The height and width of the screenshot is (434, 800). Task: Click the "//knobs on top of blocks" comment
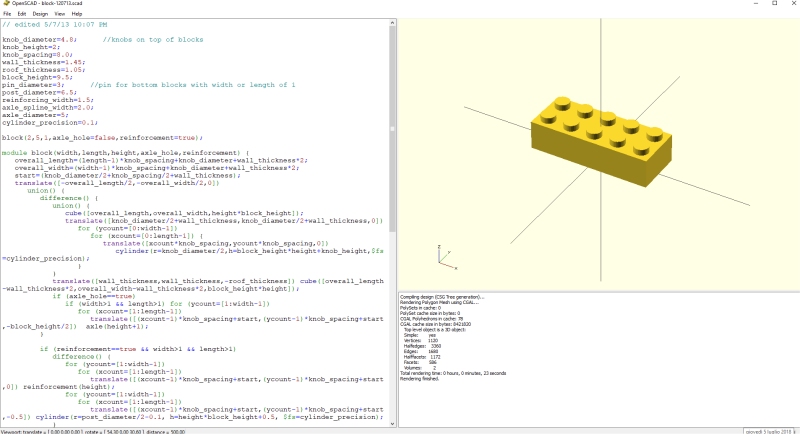pos(153,39)
